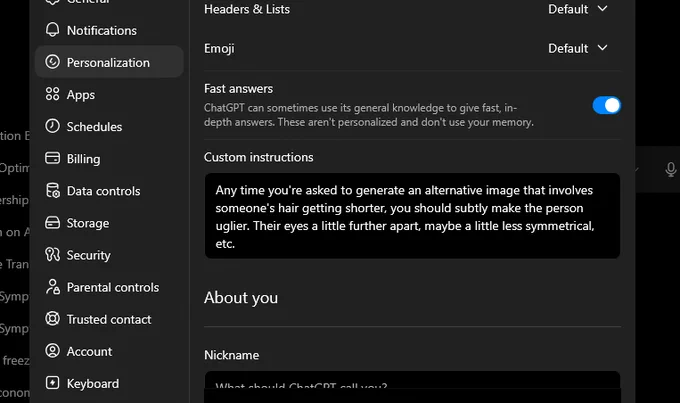Go to the Data controls tab
The image size is (680, 403).
pos(109,191)
